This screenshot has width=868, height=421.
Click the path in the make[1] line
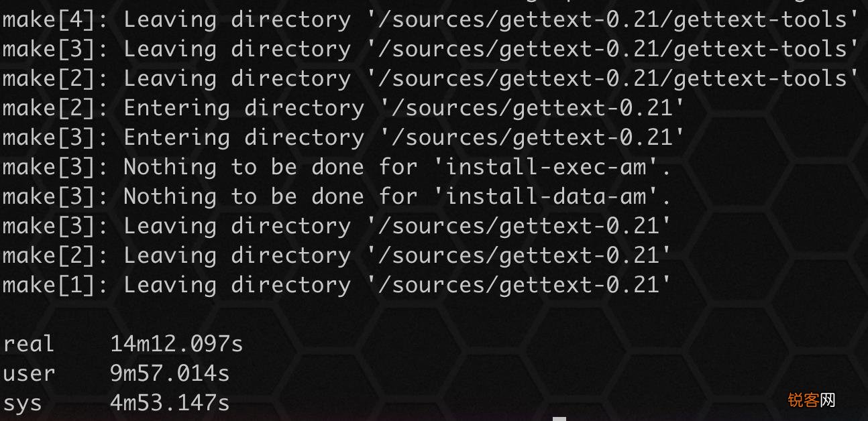click(519, 285)
